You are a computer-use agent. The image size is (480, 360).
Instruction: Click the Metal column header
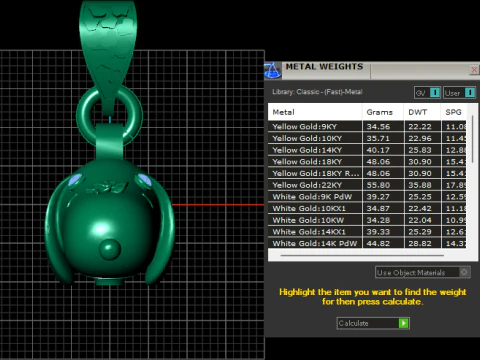click(x=315, y=112)
